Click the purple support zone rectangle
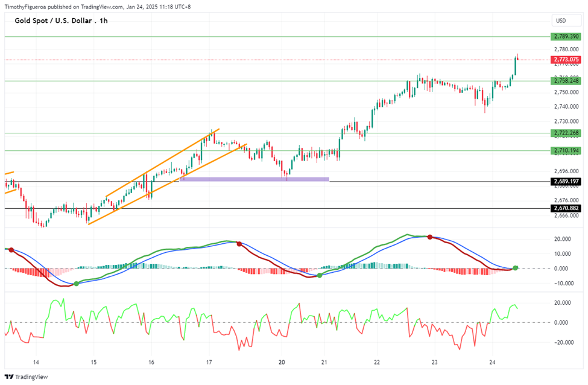The height and width of the screenshot is (385, 588). [254, 179]
